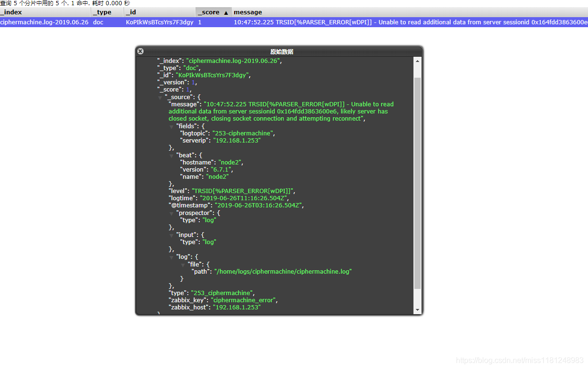The image size is (588, 369).
Task: Collapse the "prospector" object node
Action: coord(172,213)
